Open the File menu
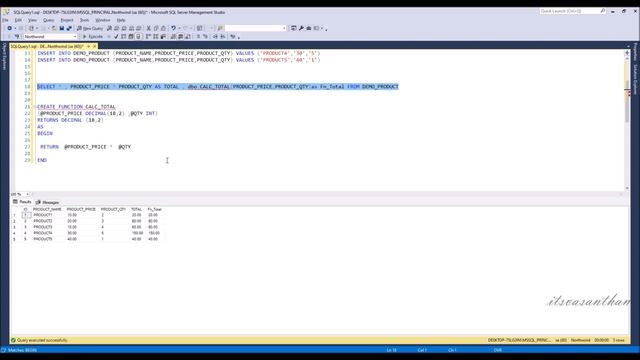Screen dimensions: 640x360 (x=5, y=20)
